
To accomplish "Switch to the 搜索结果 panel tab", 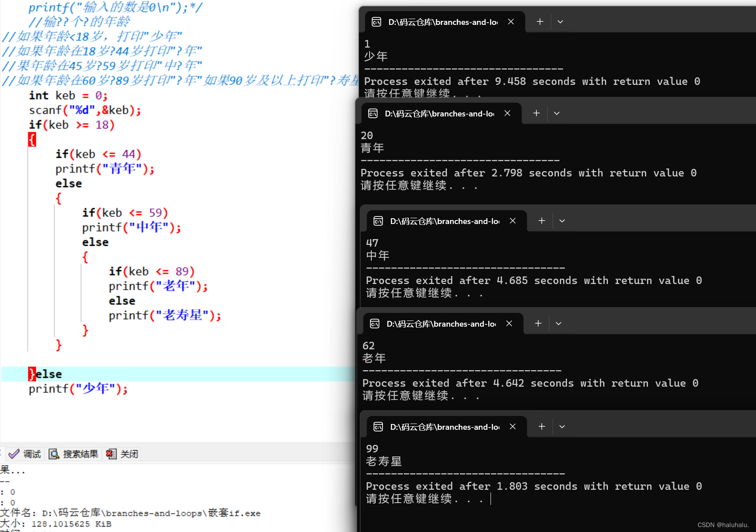I will click(x=73, y=454).
